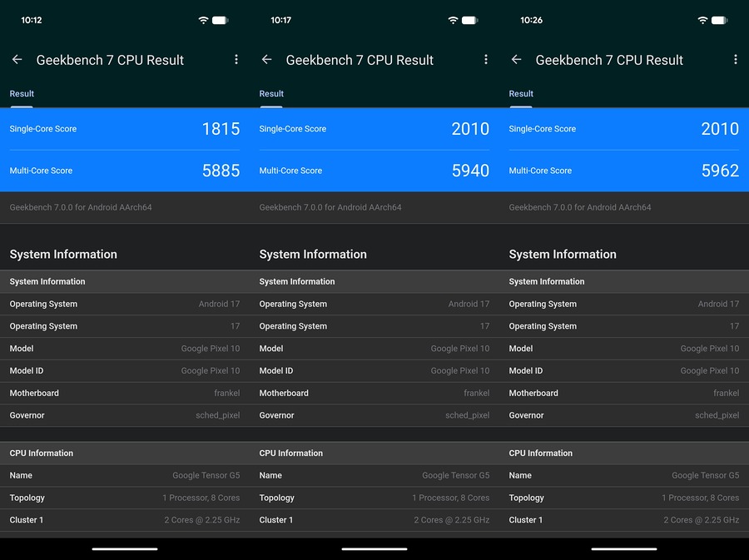Tap battery icon on 10:26 screen
This screenshot has width=749, height=560.
pos(719,20)
